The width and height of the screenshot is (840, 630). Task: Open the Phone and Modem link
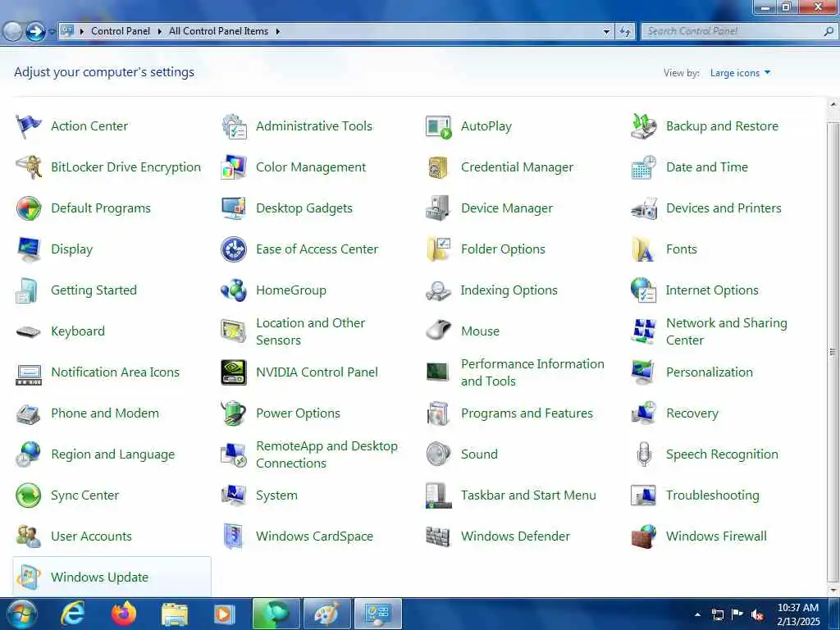click(105, 413)
